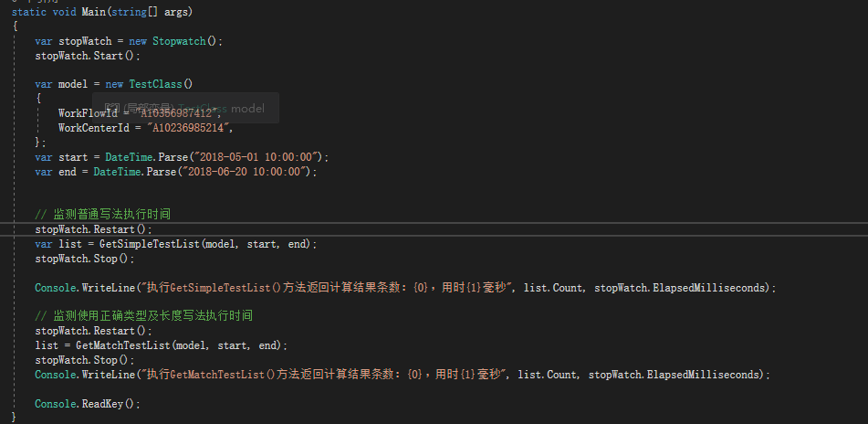Click Console.ReadKey() statement
The height and width of the screenshot is (424, 868).
point(88,403)
